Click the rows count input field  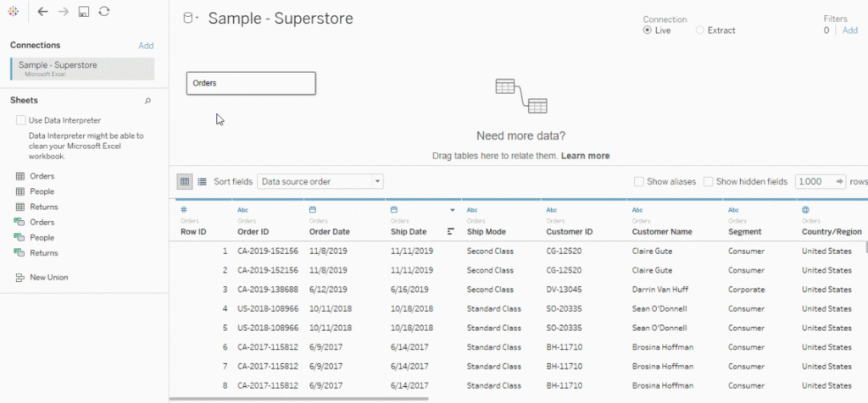[814, 181]
